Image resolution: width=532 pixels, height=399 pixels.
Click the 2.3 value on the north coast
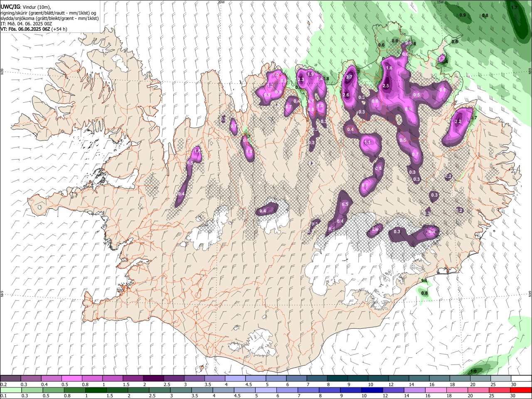point(301,79)
